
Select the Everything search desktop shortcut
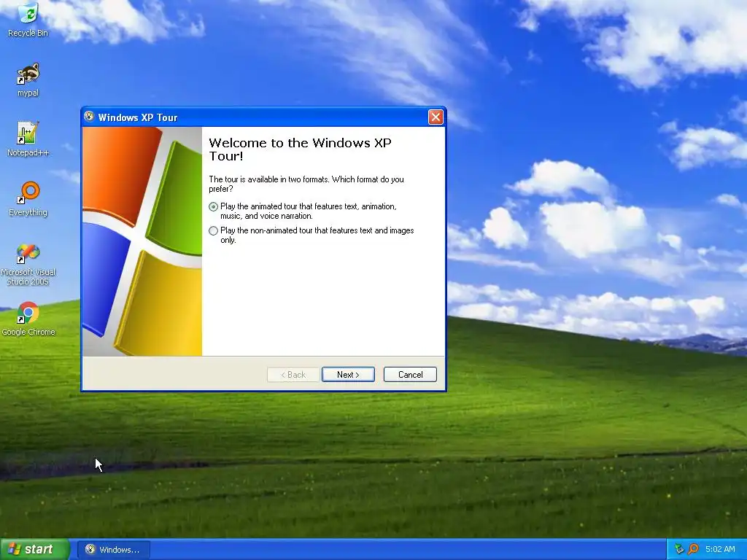[28, 198]
